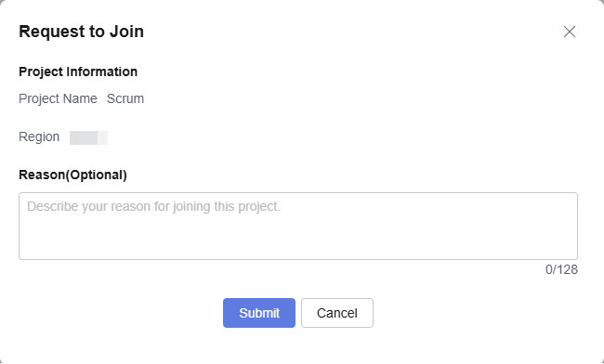This screenshot has width=604, height=364.
Task: Click the blurred Region value
Action: tap(88, 137)
